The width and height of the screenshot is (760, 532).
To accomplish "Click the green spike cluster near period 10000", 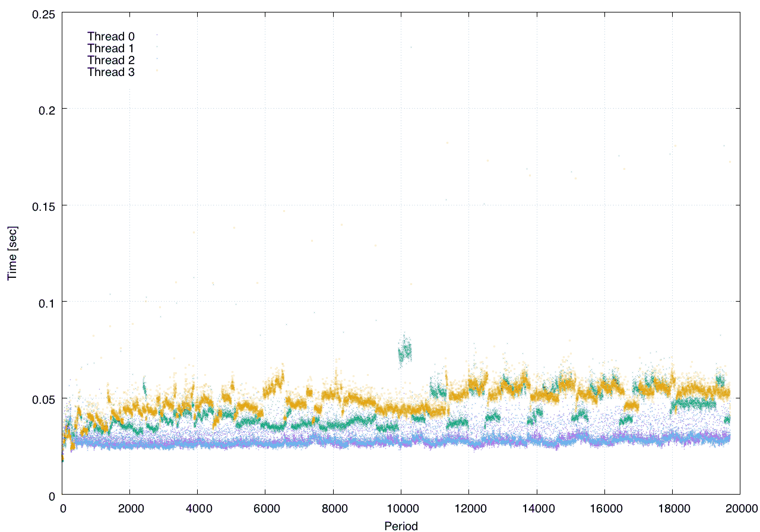I will 405,349.
